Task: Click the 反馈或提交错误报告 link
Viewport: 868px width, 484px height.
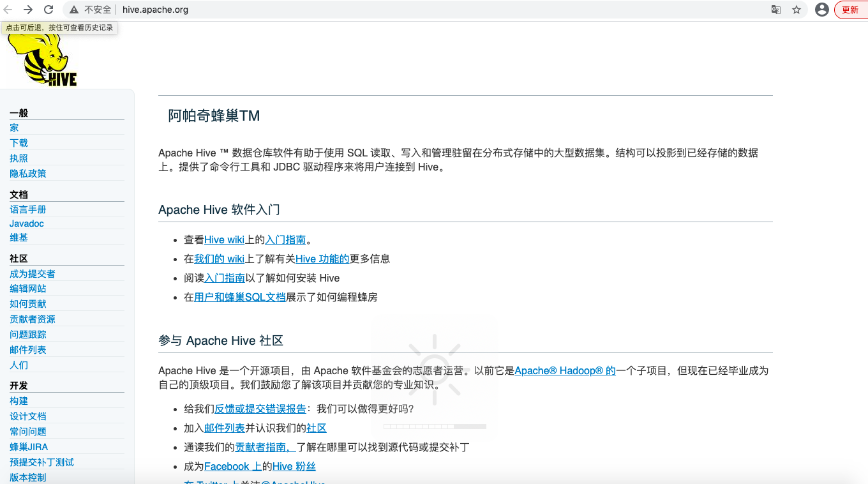Action: tap(259, 409)
